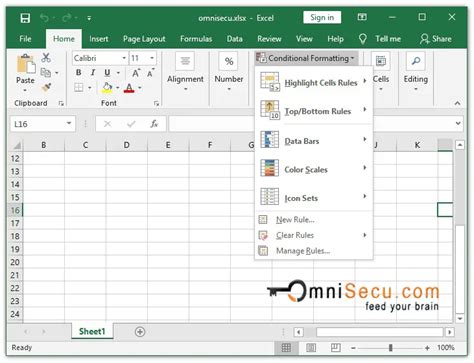Click the Copy icon
Screen dimensions: 474x363
(x=46, y=72)
